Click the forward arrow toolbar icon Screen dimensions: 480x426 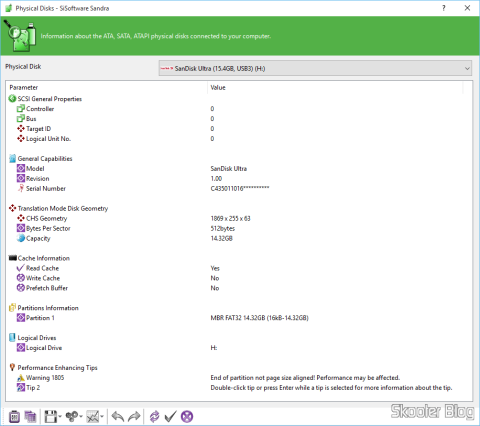pos(134,416)
